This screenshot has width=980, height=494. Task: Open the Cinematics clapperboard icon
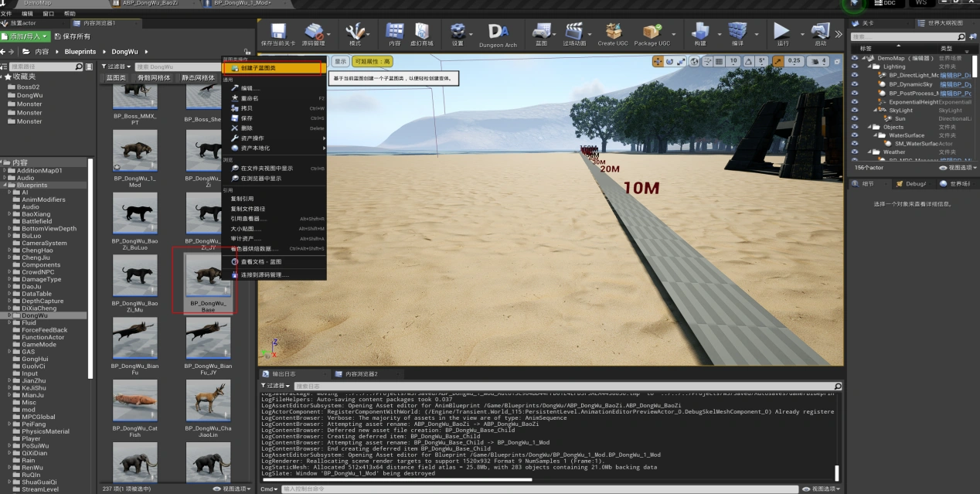click(573, 32)
